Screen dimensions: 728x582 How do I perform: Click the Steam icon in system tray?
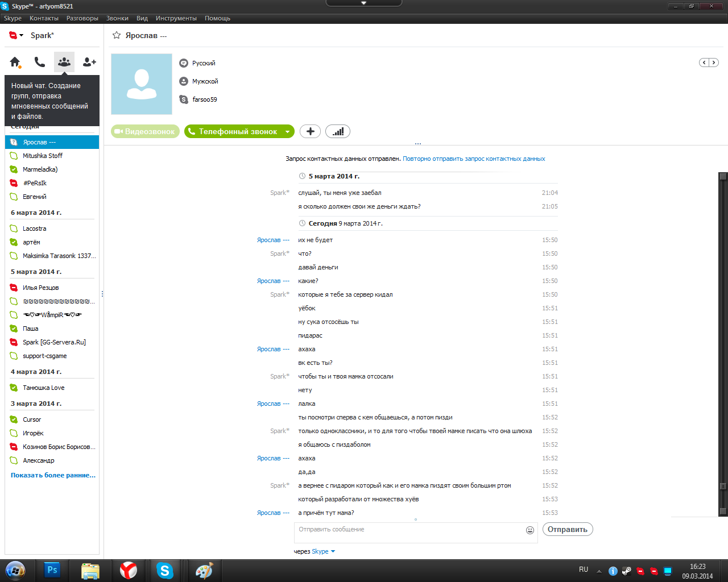click(x=626, y=571)
